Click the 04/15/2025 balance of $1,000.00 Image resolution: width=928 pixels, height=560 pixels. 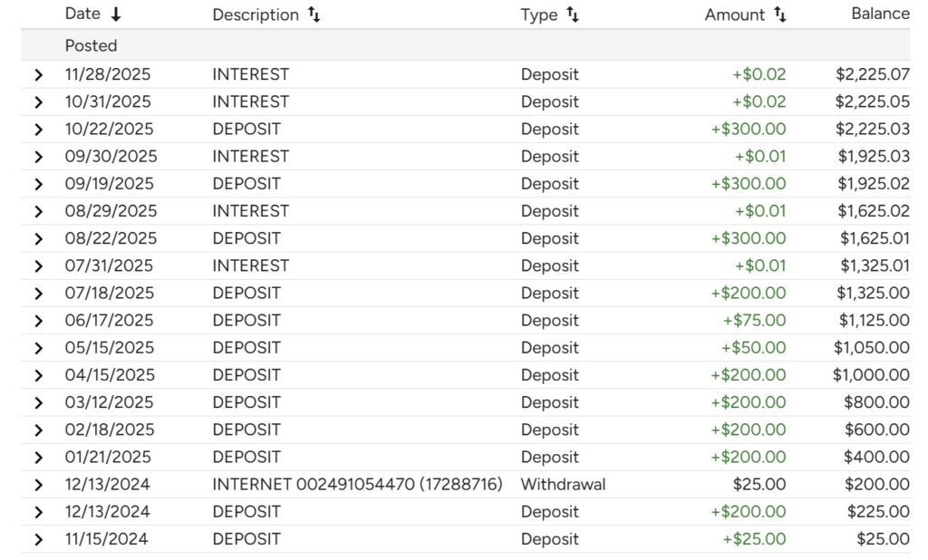coord(871,375)
